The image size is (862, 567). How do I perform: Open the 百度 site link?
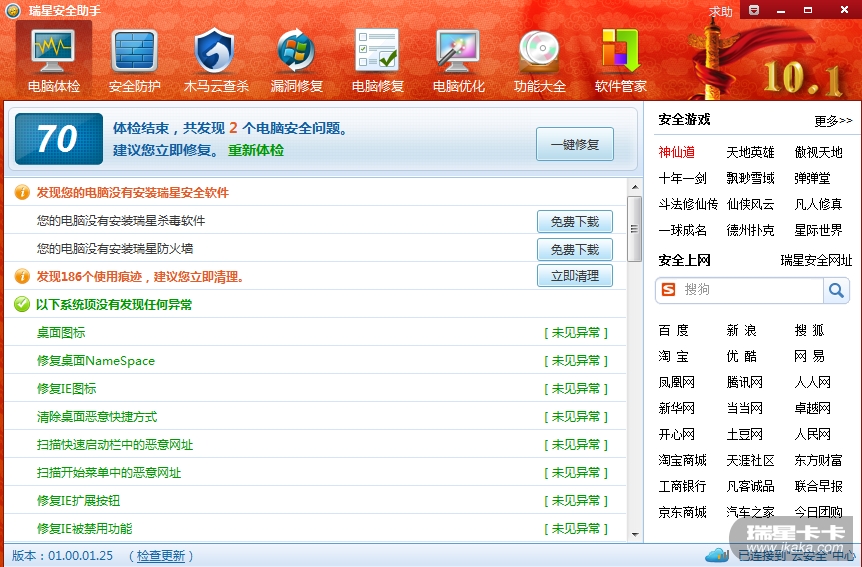(674, 331)
